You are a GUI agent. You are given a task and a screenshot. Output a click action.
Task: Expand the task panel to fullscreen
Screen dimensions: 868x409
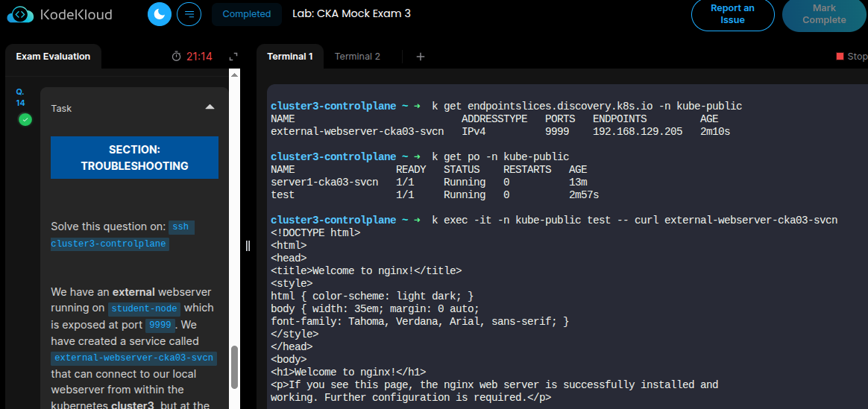(x=233, y=57)
